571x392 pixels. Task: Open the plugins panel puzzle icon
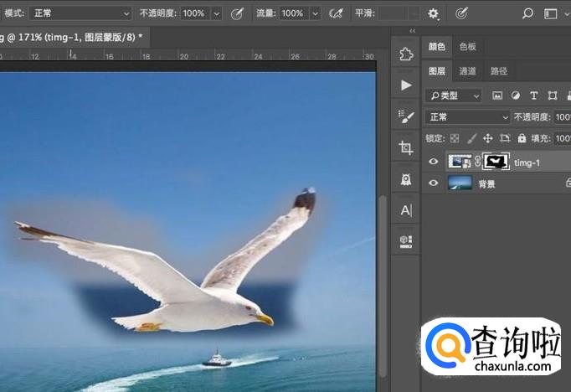[406, 54]
